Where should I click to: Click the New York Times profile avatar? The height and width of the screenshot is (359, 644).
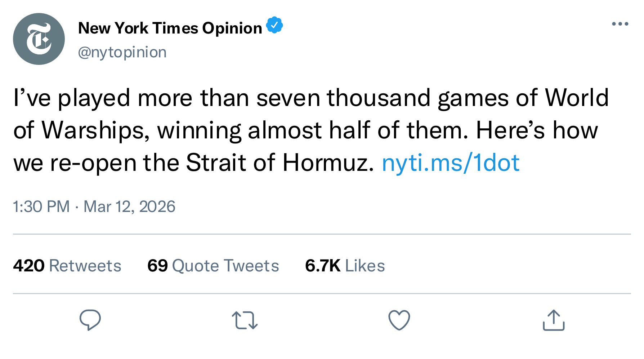pyautogui.click(x=39, y=39)
